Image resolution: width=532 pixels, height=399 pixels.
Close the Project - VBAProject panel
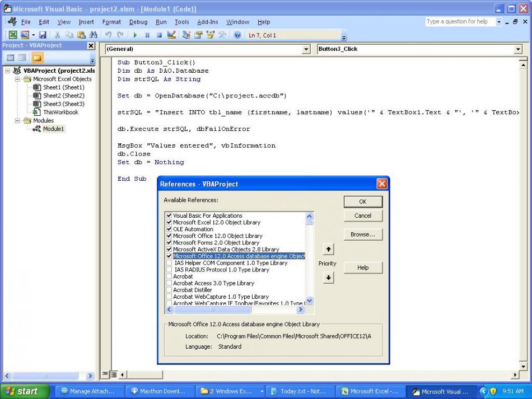pyautogui.click(x=91, y=45)
